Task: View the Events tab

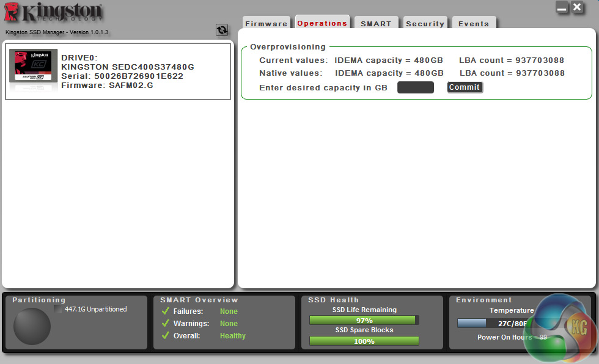Action: tap(474, 24)
